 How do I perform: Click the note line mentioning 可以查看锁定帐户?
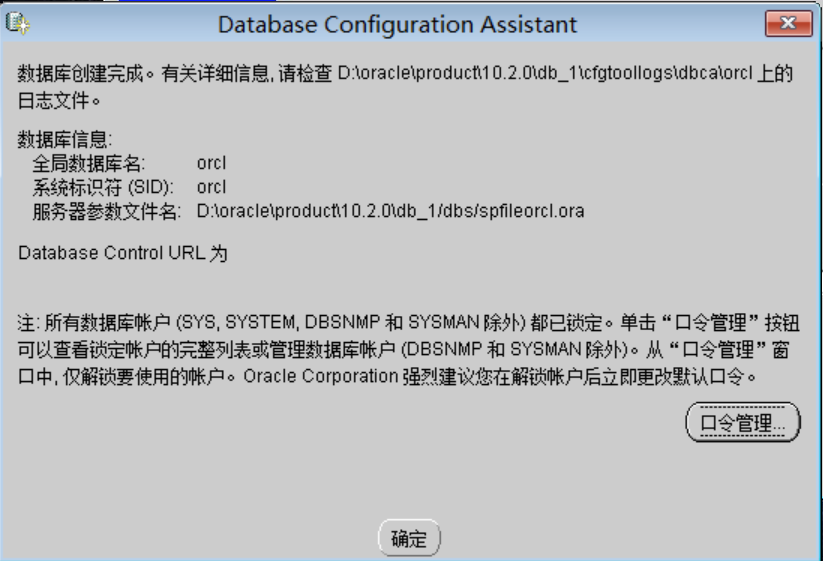pyautogui.click(x=403, y=350)
